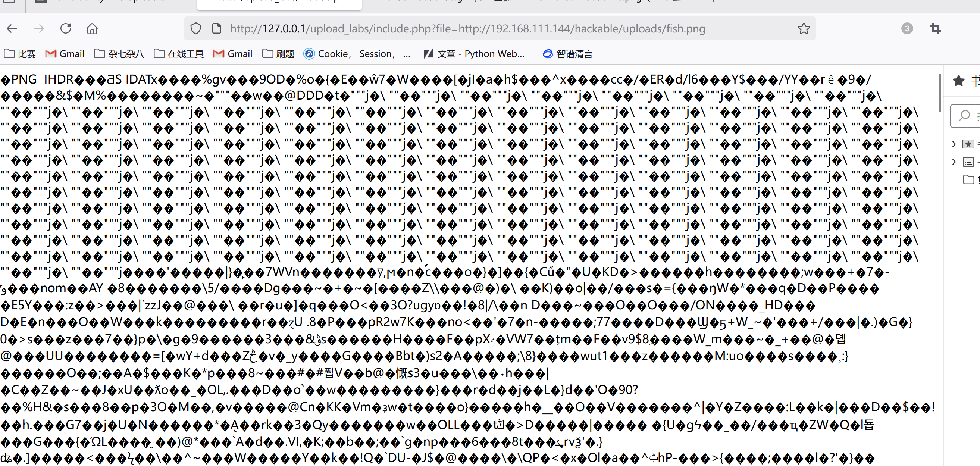Open the 智谱清言 bookmark

(x=568, y=54)
